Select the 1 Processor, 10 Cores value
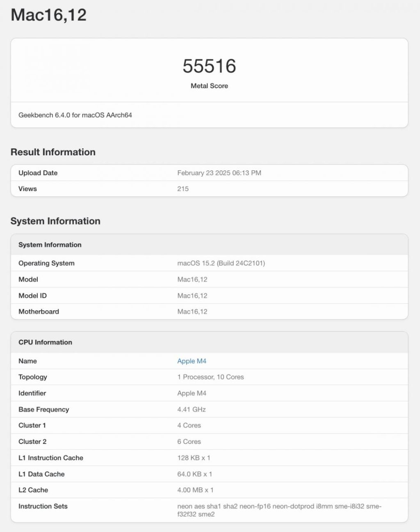Image resolution: width=420 pixels, height=532 pixels. pyautogui.click(x=210, y=377)
